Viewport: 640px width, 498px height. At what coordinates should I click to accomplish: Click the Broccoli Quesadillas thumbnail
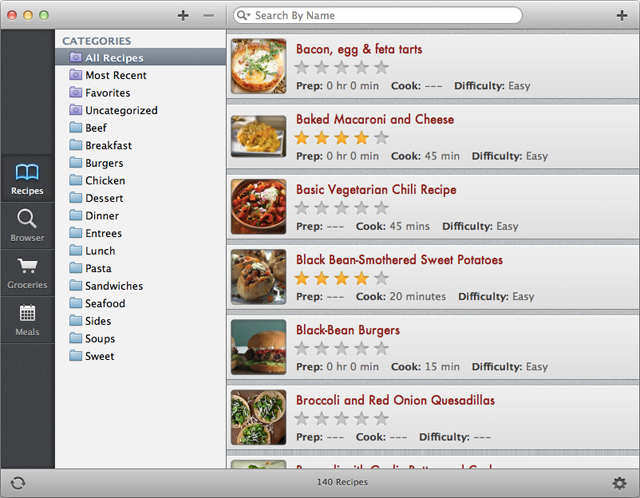259,417
